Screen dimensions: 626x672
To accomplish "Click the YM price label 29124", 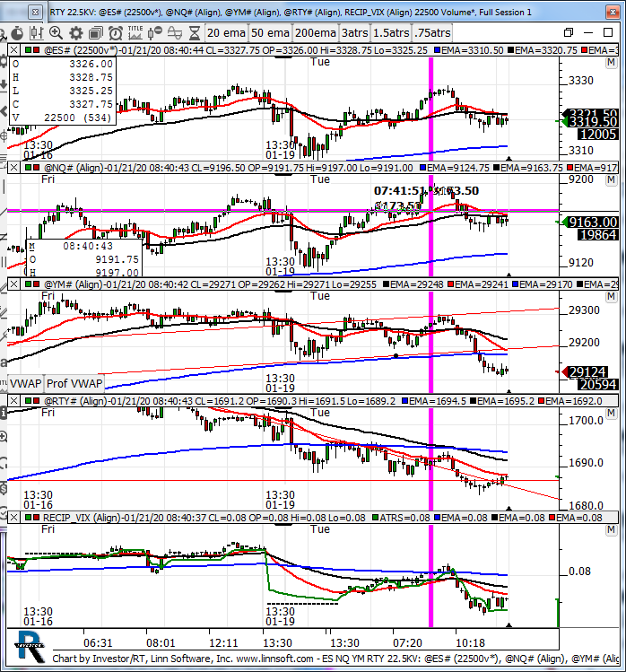I will point(587,372).
